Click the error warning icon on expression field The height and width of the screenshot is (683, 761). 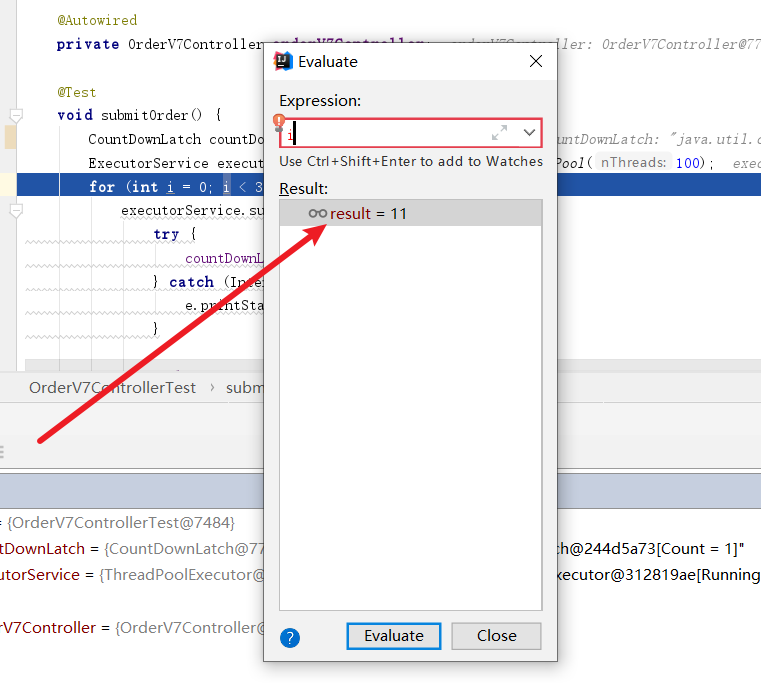(x=280, y=120)
